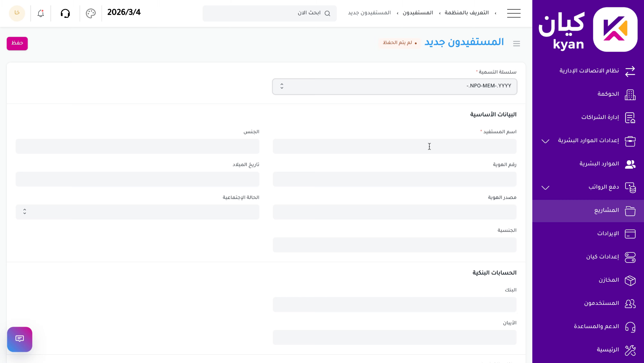Open the notifications bell icon

(40, 13)
